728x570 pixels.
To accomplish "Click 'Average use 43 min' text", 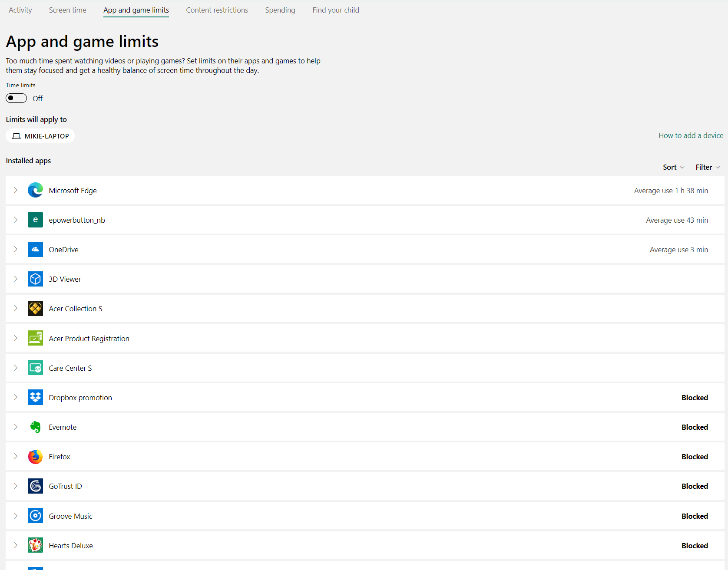I will pyautogui.click(x=677, y=220).
